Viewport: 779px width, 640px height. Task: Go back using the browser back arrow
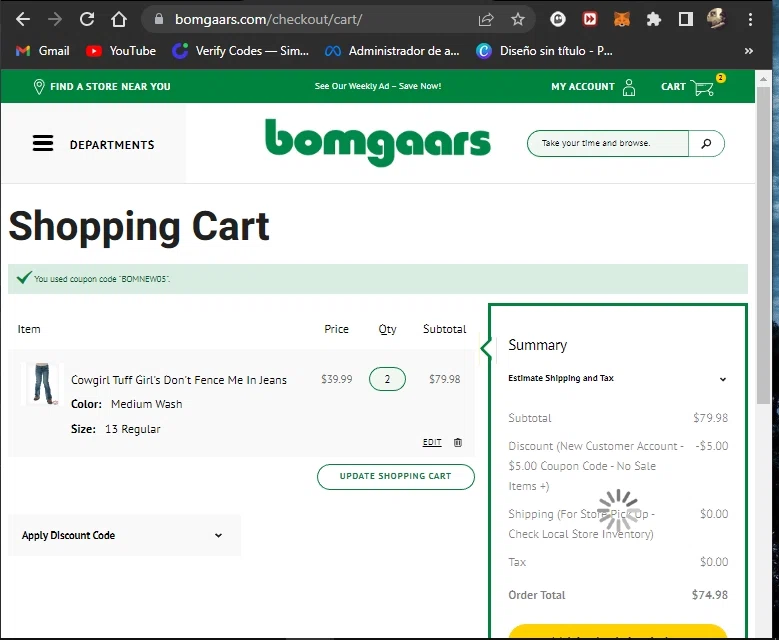[x=23, y=19]
